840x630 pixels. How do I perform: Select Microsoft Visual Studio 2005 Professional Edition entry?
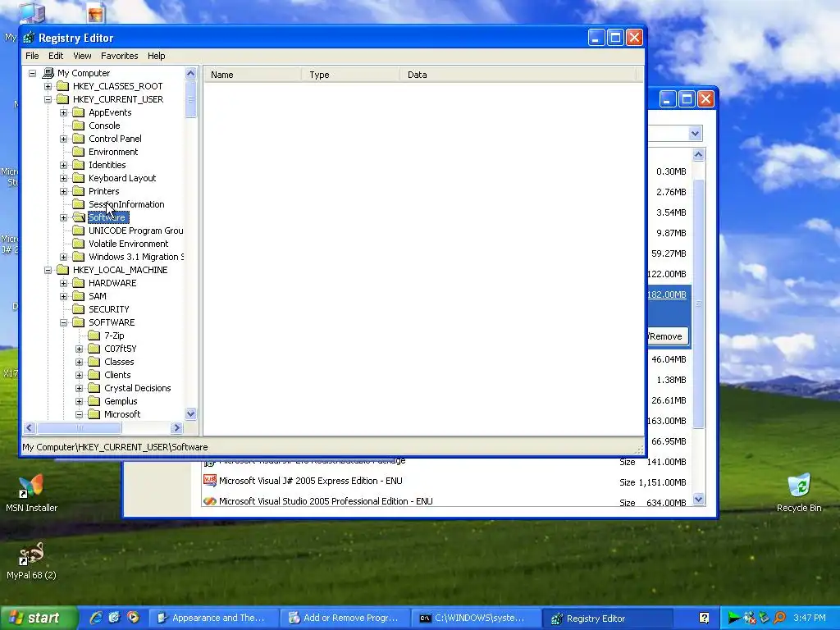(x=326, y=501)
